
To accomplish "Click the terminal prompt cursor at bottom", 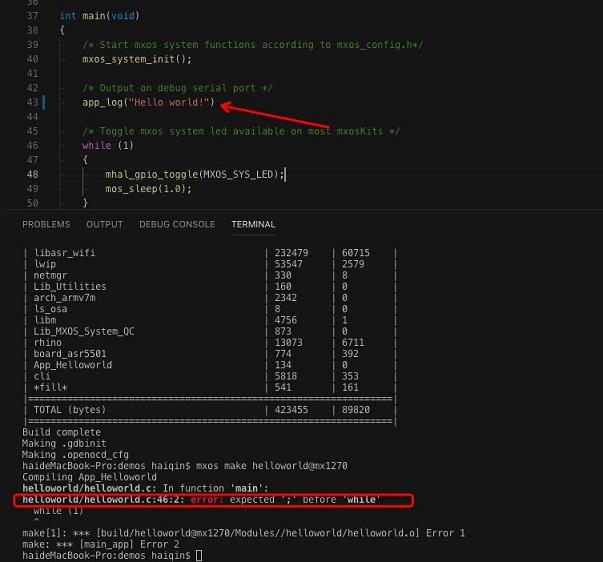I will (x=199, y=555).
